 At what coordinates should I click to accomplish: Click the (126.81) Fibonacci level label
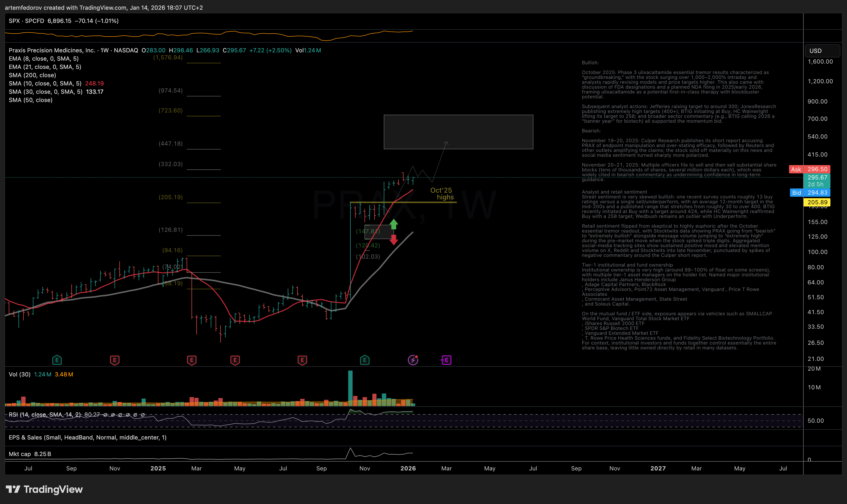point(171,230)
